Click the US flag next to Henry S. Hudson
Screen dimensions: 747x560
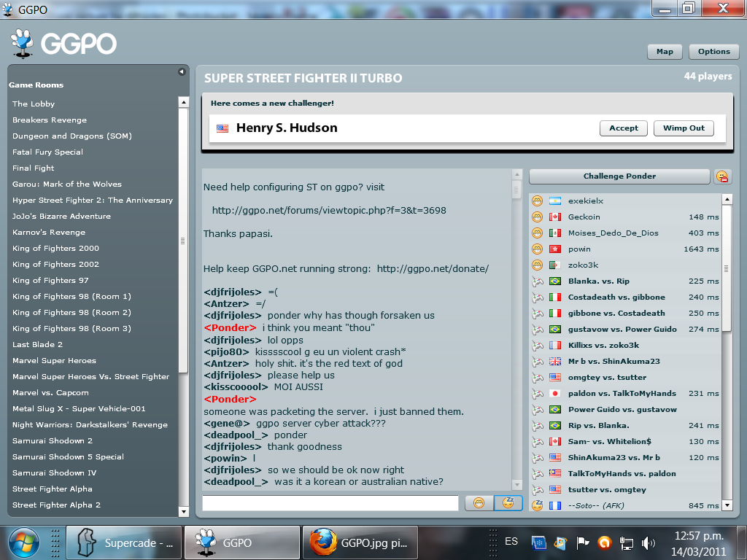(222, 128)
